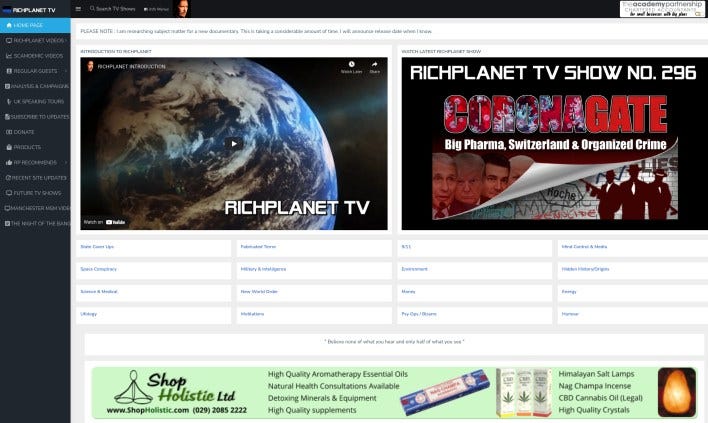The height and width of the screenshot is (423, 708).
Task: Click the icon beside Manchester MSM Video
Action: [7, 208]
